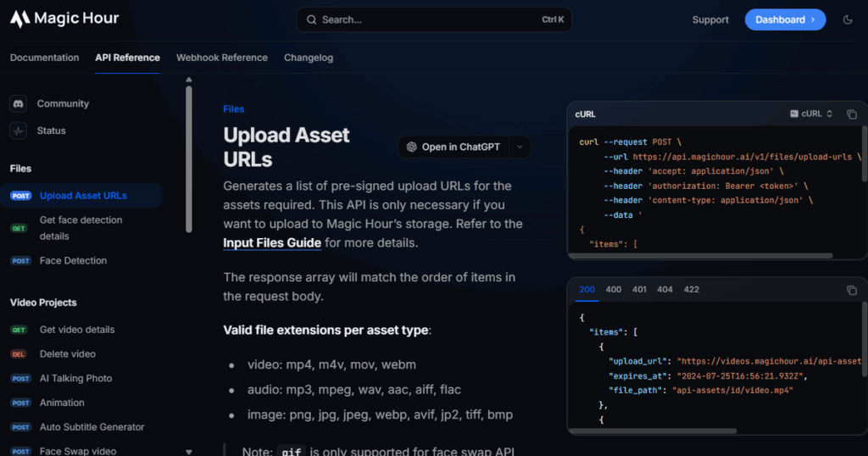
Task: Open Delete video sidebar item
Action: [x=68, y=354]
